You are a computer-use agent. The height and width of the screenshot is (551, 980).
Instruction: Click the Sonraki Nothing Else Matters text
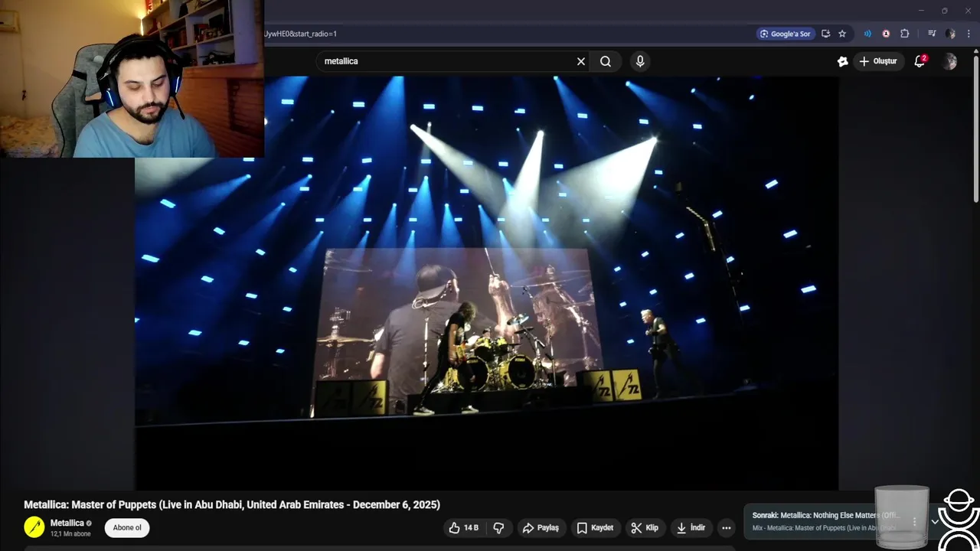point(826,516)
